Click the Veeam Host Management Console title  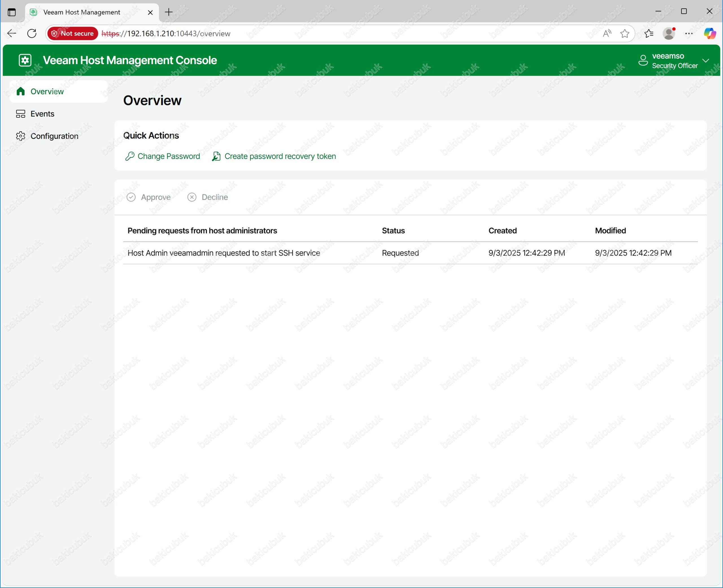130,60
